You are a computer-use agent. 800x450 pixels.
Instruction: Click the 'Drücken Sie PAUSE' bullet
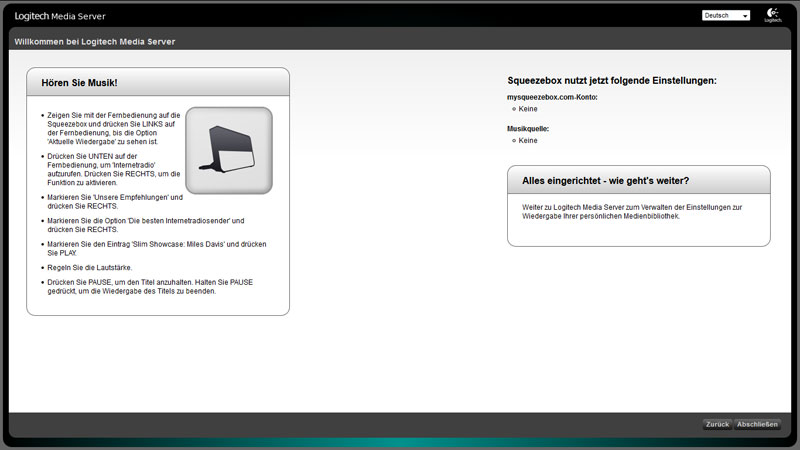[150, 287]
